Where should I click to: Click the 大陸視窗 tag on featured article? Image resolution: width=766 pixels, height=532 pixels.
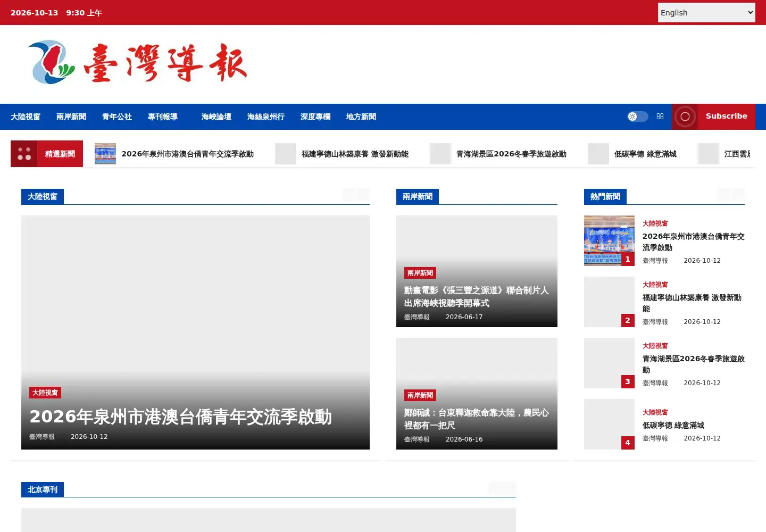coord(45,393)
